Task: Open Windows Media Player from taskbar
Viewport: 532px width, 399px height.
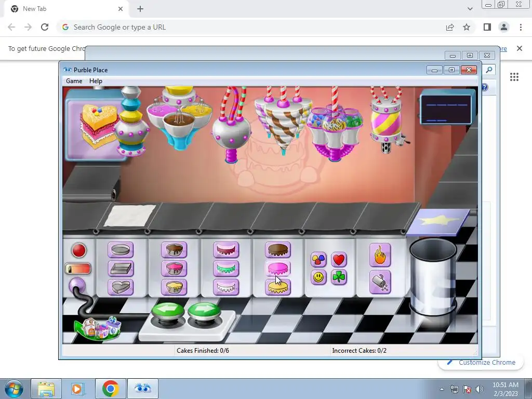Action: tap(77, 389)
